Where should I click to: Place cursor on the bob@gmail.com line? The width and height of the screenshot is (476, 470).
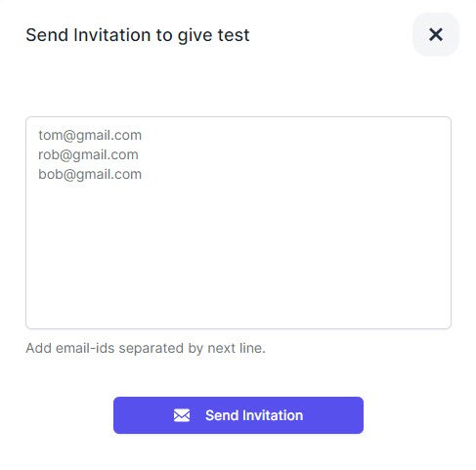90,174
